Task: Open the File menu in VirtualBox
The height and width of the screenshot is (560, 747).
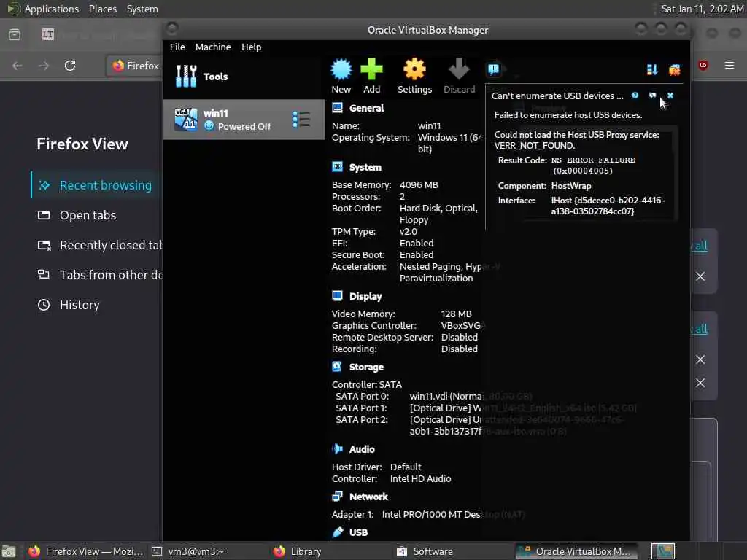Action: pos(177,47)
